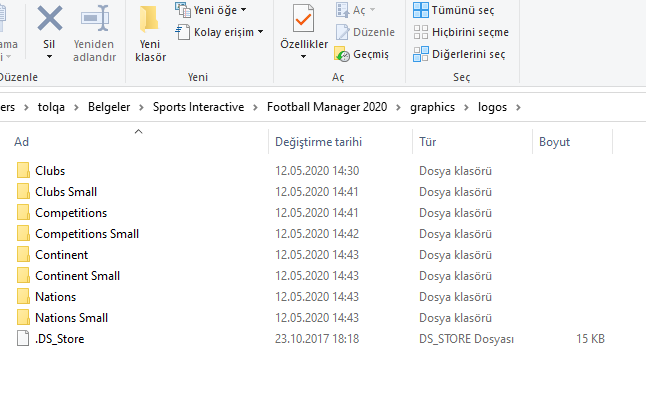This screenshot has height=414, width=646.
Task: Create a new folder with Yeni klasör icon
Action: (149, 19)
